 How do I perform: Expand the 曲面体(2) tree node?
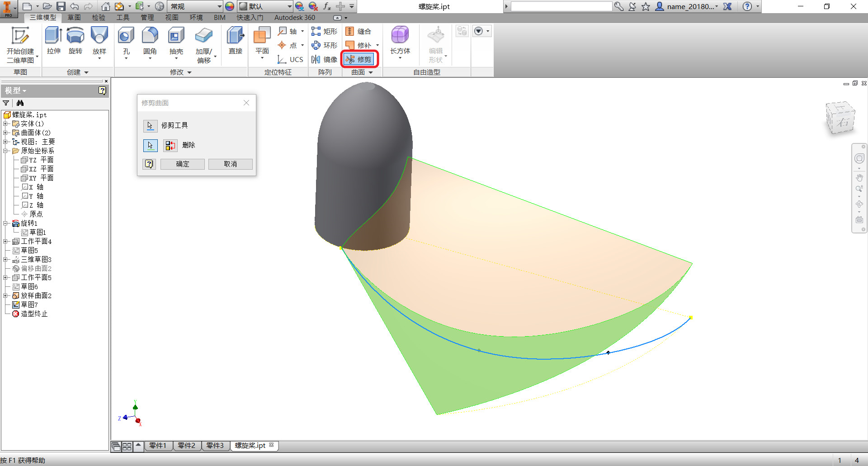coord(5,133)
